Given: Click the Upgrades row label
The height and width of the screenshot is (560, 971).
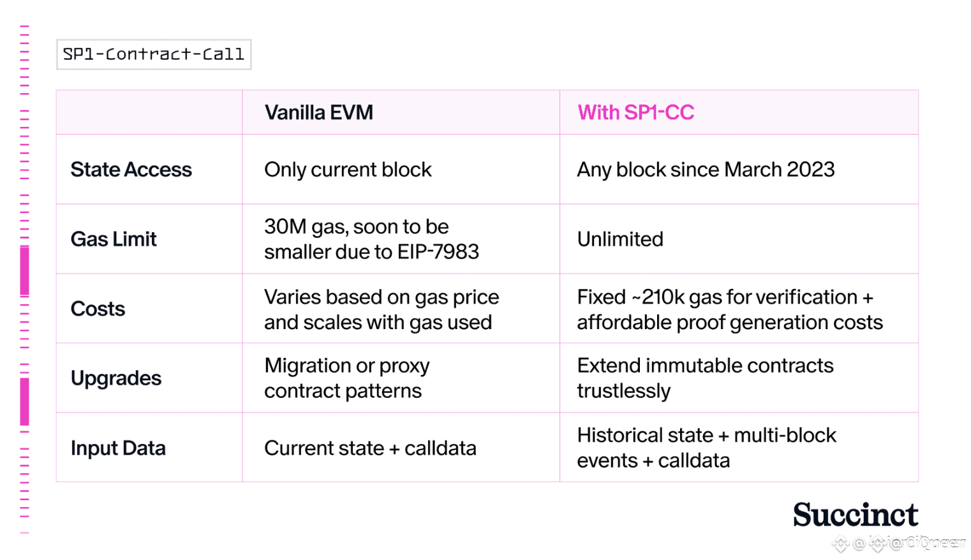Looking at the screenshot, I should coord(116,378).
